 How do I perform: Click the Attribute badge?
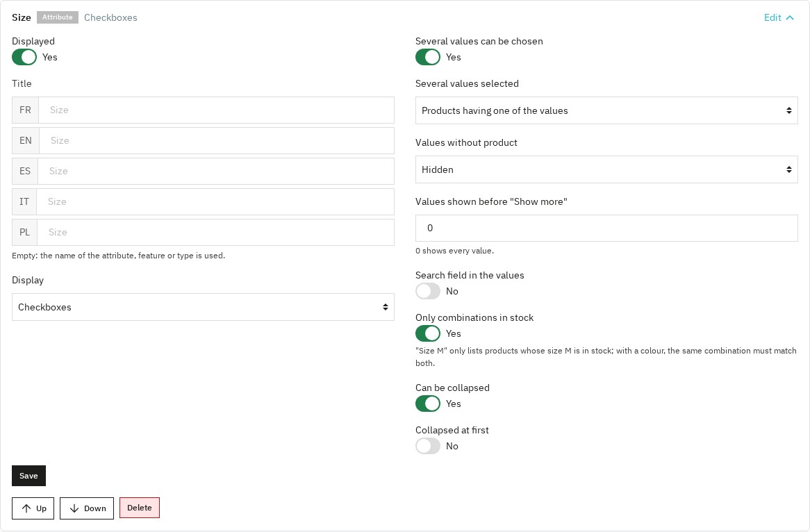pyautogui.click(x=58, y=17)
